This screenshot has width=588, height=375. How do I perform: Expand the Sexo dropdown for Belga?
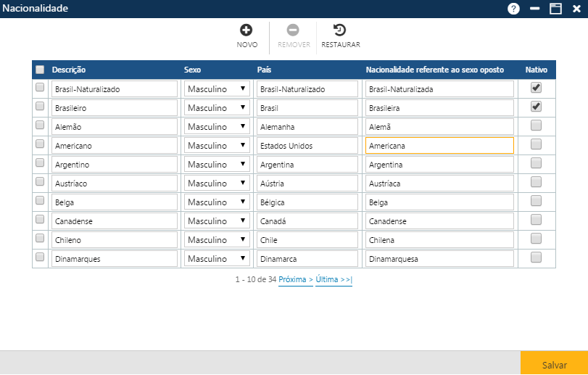(217, 202)
